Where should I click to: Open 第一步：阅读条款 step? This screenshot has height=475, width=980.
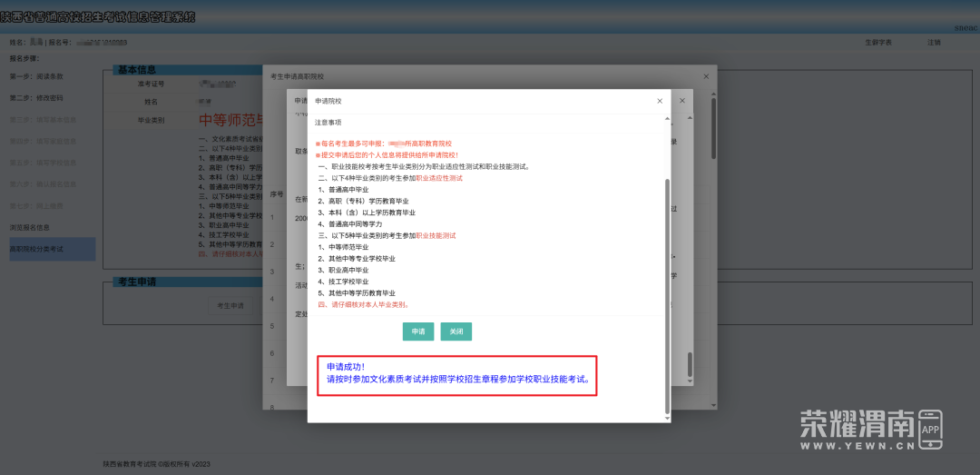click(36, 76)
